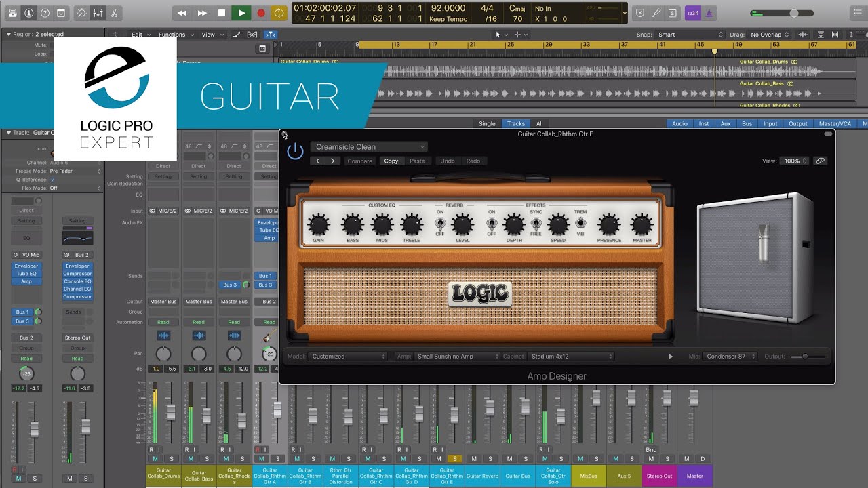Click the red Record button
The width and height of the screenshot is (868, 488).
pos(260,13)
